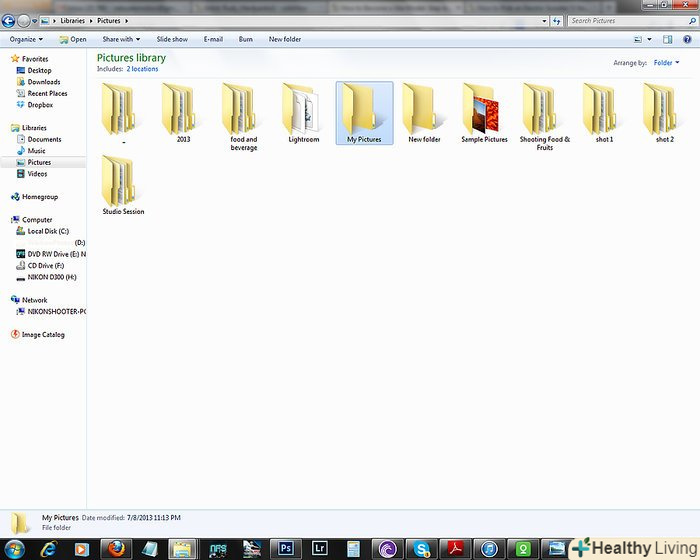
Task: Select Libraries in the address breadcrumb
Action: 72,21
